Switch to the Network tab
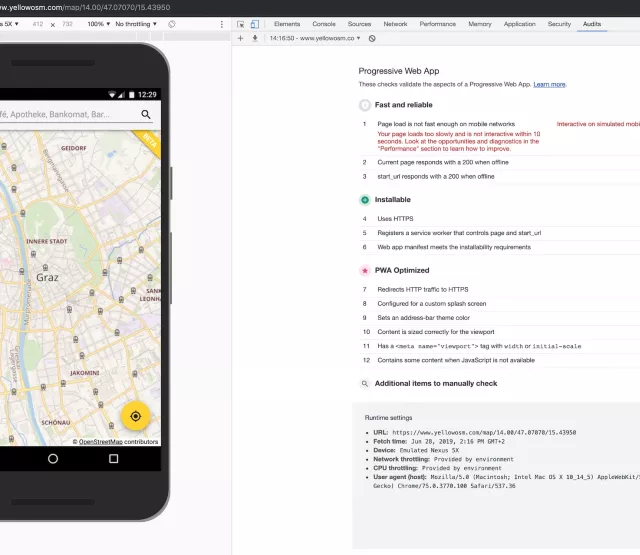The height and width of the screenshot is (555, 640). tap(395, 23)
